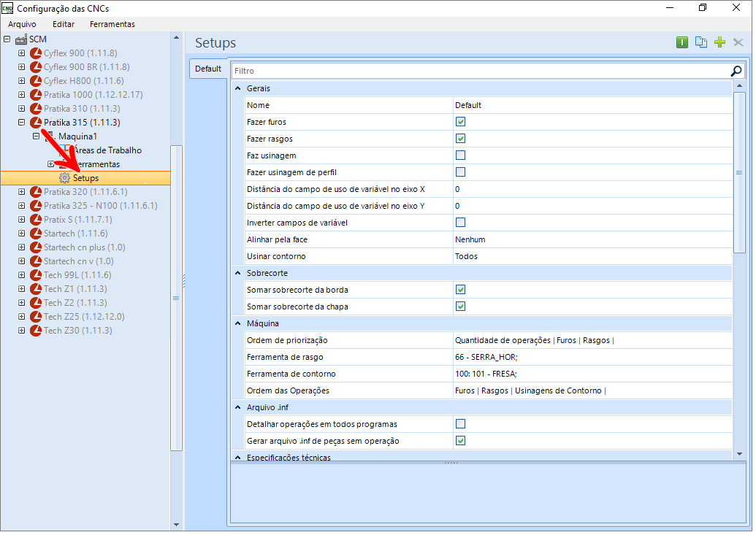Select Maquina1 tree item
This screenshot has width=756, height=535.
[78, 137]
